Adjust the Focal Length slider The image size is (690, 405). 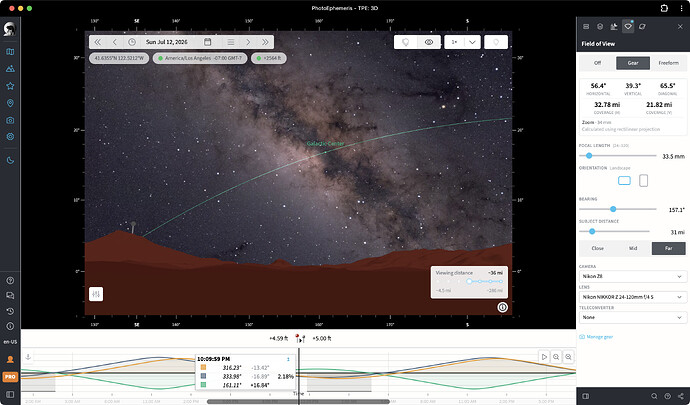tap(617, 156)
